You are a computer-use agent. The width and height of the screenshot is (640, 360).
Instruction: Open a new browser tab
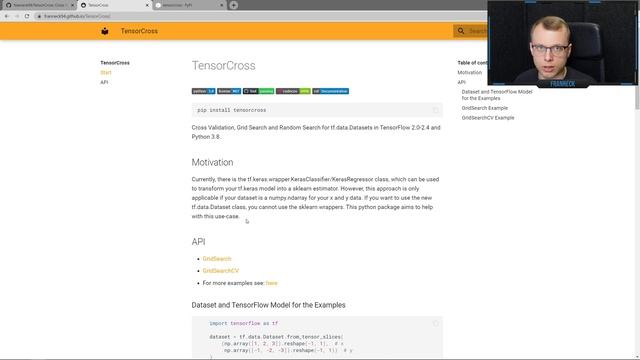(233, 5)
